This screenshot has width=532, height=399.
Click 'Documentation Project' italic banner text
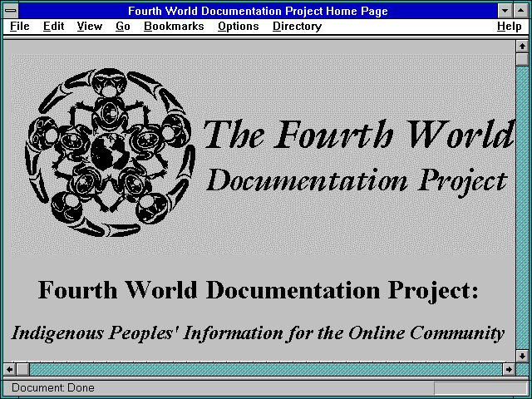357,181
